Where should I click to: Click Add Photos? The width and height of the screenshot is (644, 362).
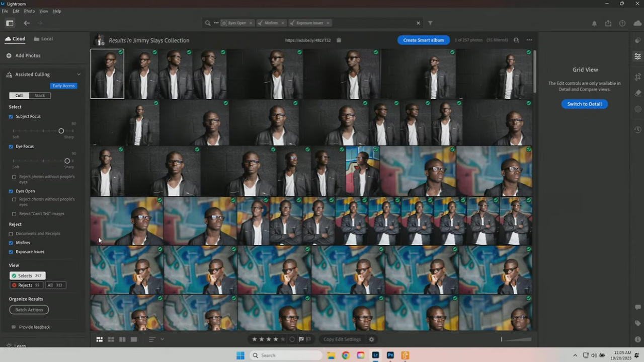[24, 56]
